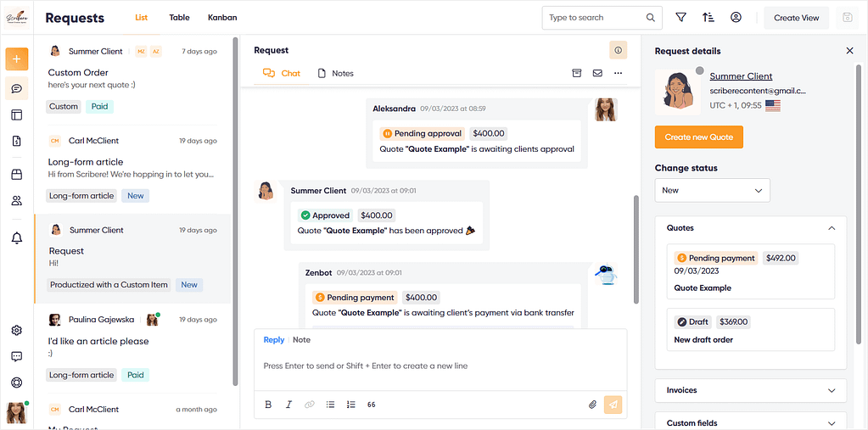Insert a block quote in reply

coord(372,405)
